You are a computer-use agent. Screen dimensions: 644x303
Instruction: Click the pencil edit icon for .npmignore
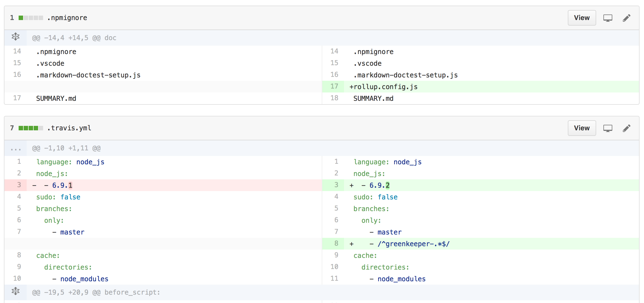[626, 18]
